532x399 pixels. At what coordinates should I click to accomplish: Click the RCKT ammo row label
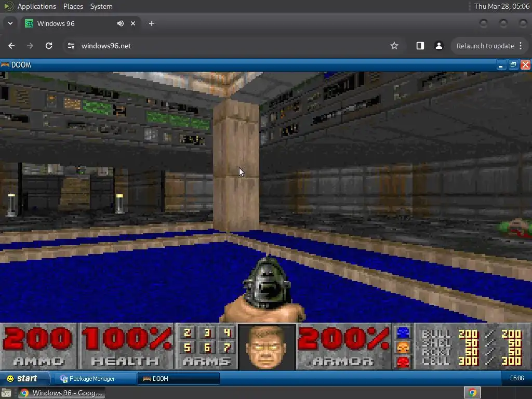coord(436,352)
